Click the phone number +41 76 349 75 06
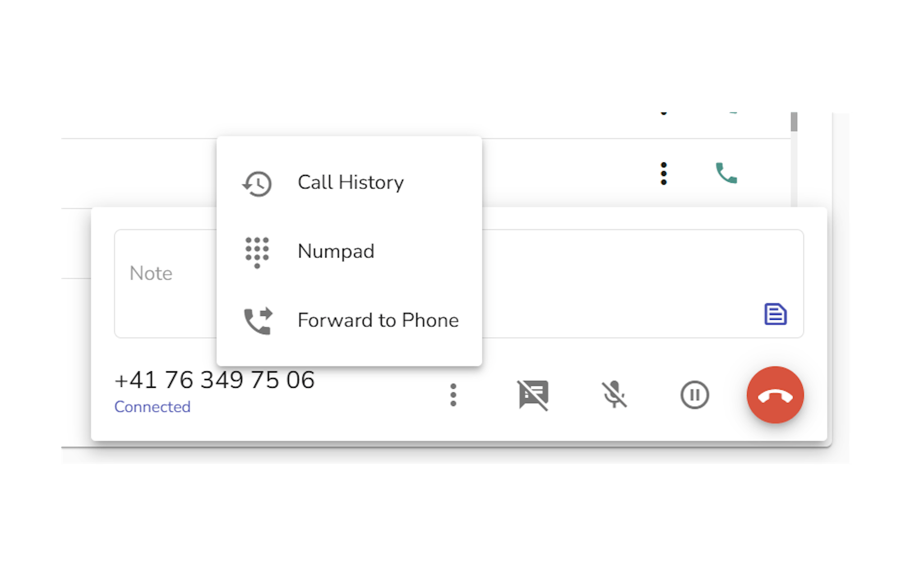Screen dimensions: 924x575 pyautogui.click(x=215, y=380)
